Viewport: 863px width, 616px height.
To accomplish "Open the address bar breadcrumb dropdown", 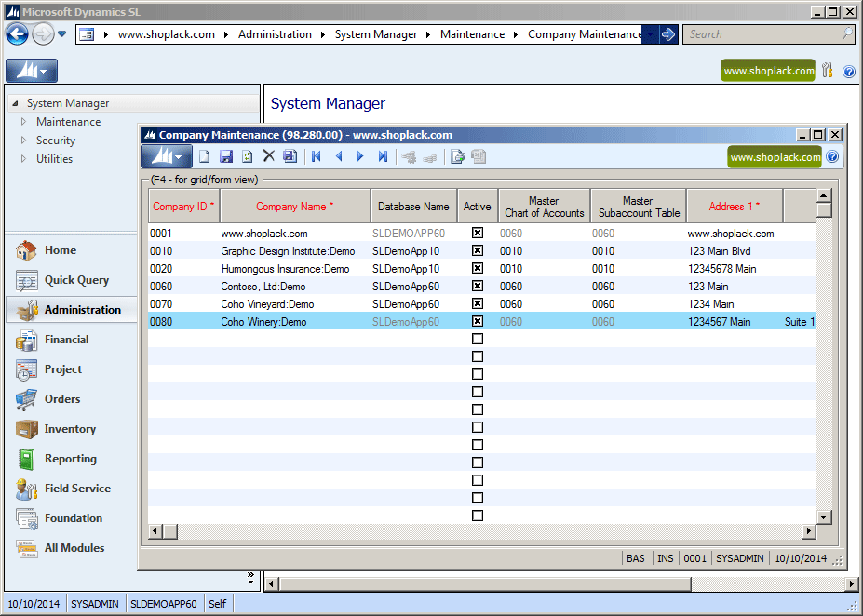I will click(x=650, y=34).
